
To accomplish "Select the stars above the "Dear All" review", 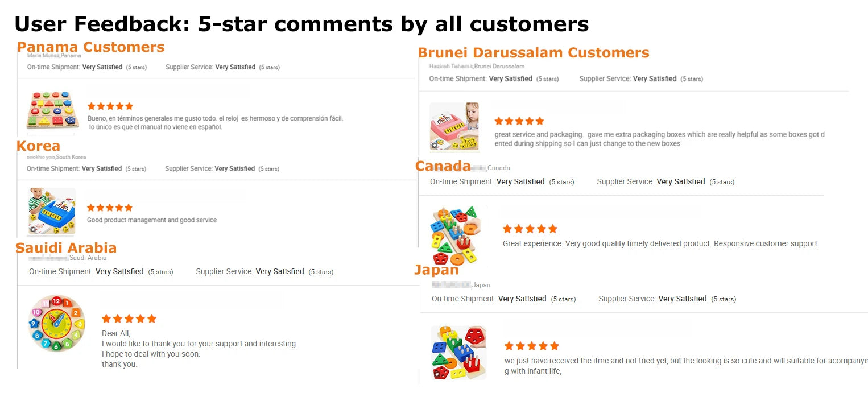I will tap(129, 319).
